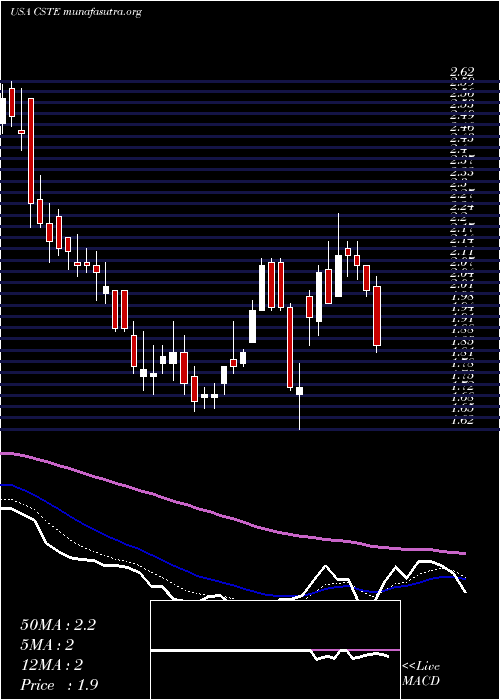Click the '50MA : 2.2' readout
This screenshot has height=700, width=500.
click(58, 625)
